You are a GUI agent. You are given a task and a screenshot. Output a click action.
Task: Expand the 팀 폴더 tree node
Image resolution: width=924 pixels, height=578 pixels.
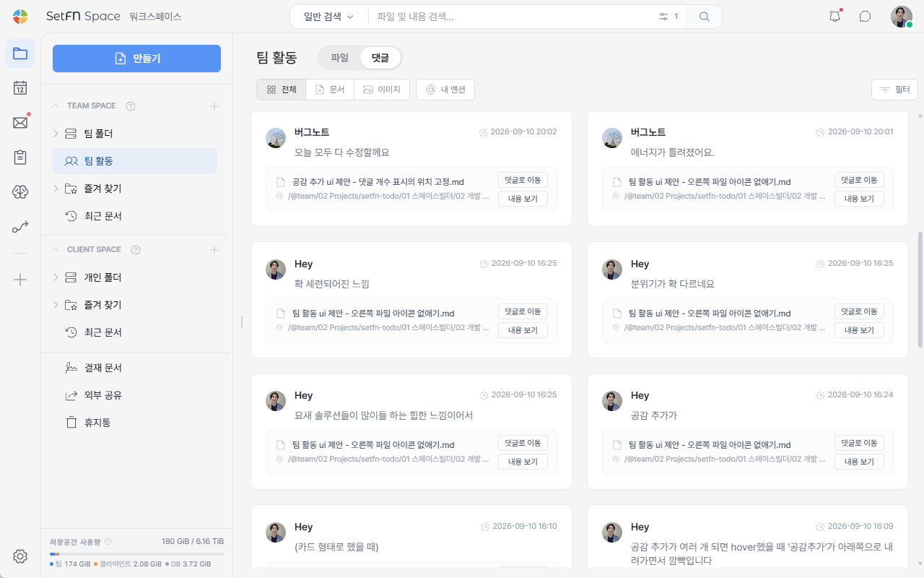[56, 134]
